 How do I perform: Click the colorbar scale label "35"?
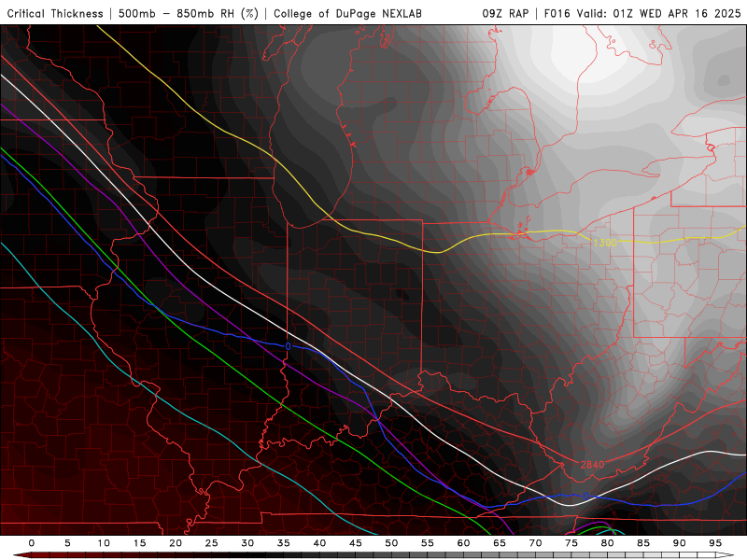(284, 543)
